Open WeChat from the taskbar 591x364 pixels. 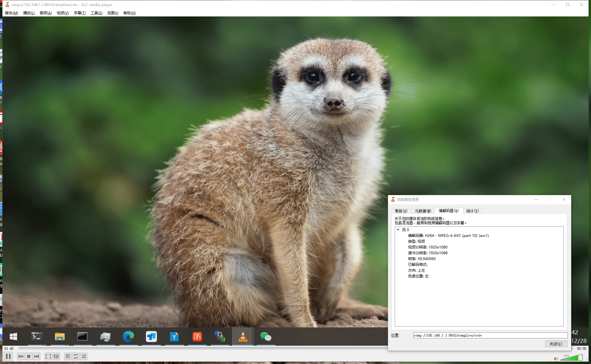pyautogui.click(x=266, y=337)
